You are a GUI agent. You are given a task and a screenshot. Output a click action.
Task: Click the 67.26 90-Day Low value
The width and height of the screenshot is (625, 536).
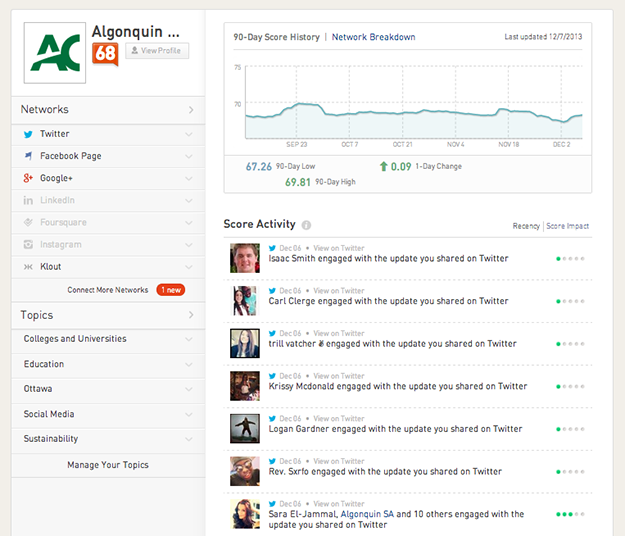[258, 167]
